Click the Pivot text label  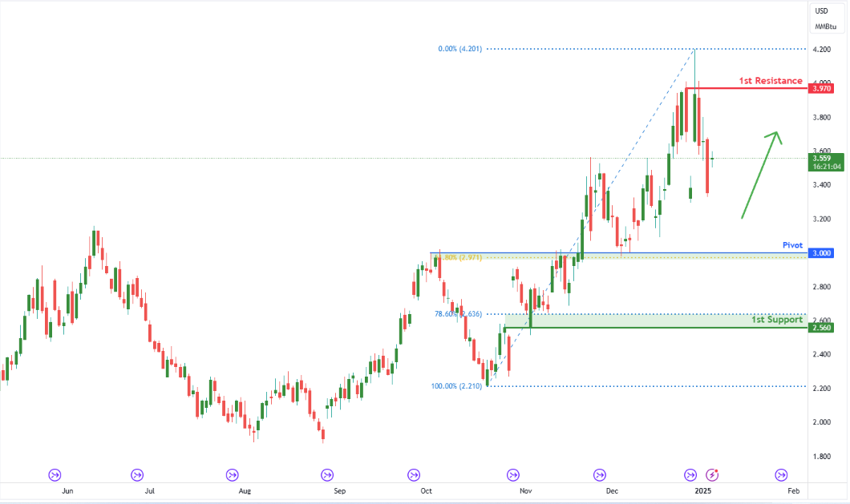(x=792, y=245)
